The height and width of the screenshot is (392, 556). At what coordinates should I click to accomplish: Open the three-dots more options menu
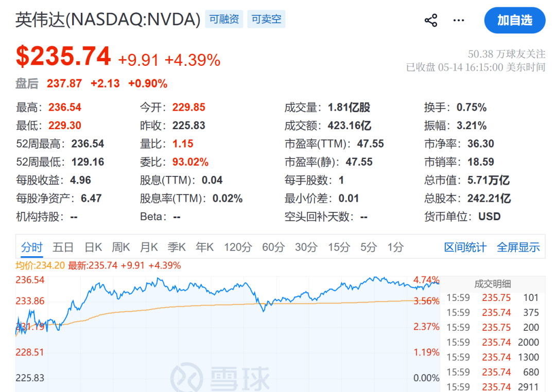(x=459, y=20)
